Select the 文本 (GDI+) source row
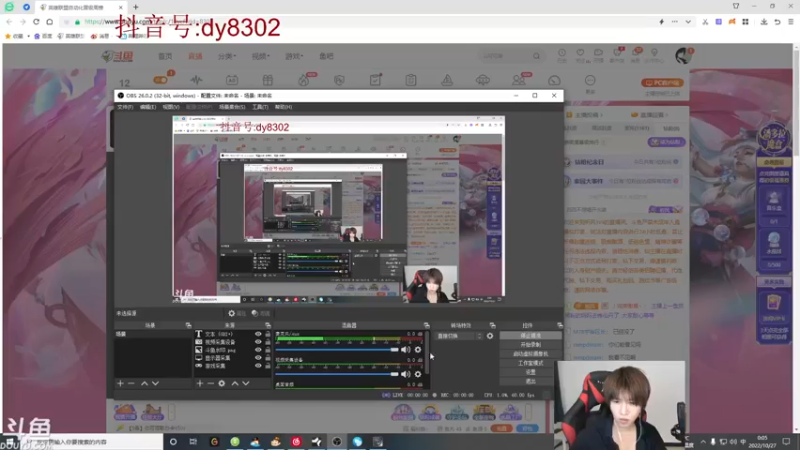Screen dimensions: 800x450 (x=233, y=334)
